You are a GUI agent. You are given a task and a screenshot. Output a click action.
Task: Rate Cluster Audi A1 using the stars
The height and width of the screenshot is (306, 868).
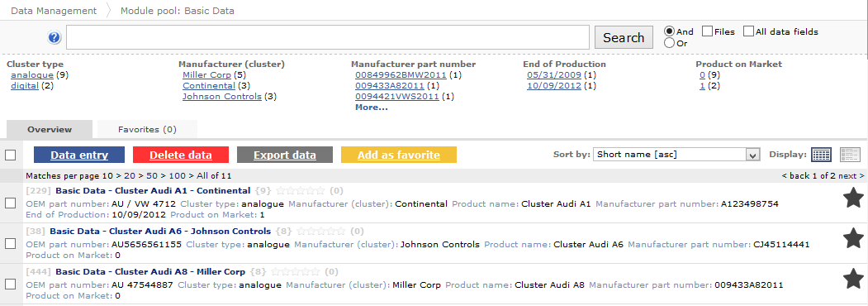click(300, 191)
